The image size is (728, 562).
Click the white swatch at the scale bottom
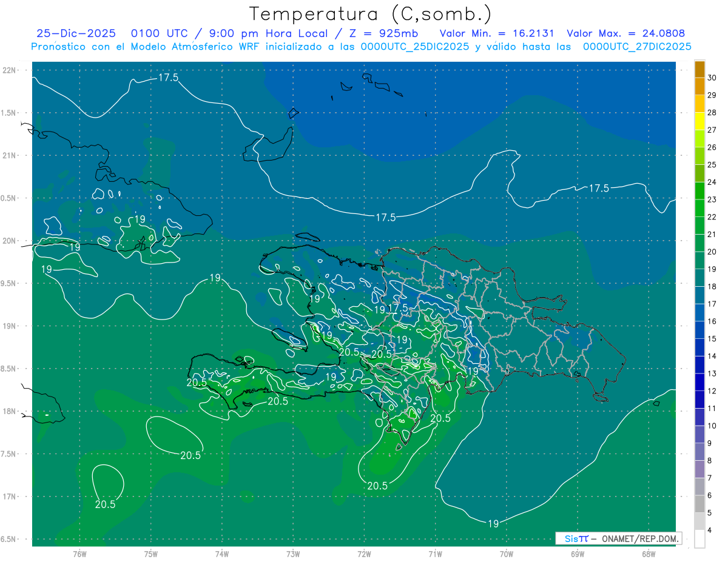[699, 539]
